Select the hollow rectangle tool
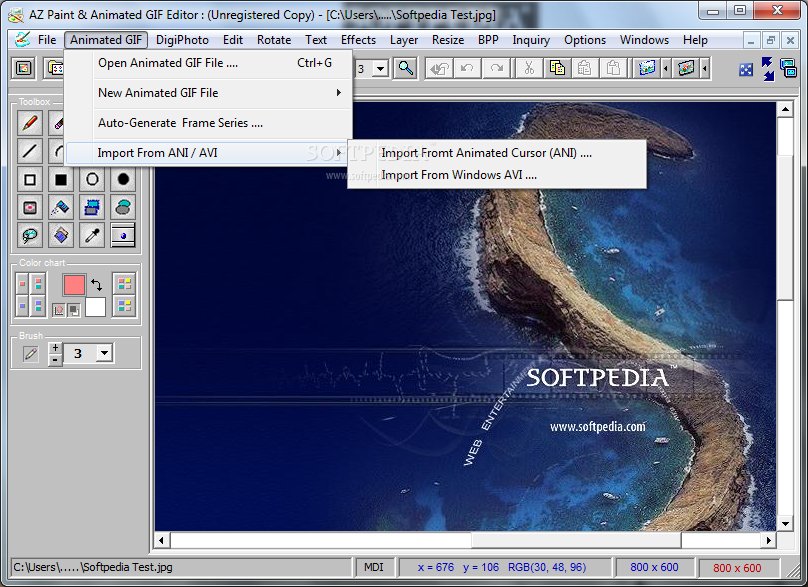 tap(30, 179)
